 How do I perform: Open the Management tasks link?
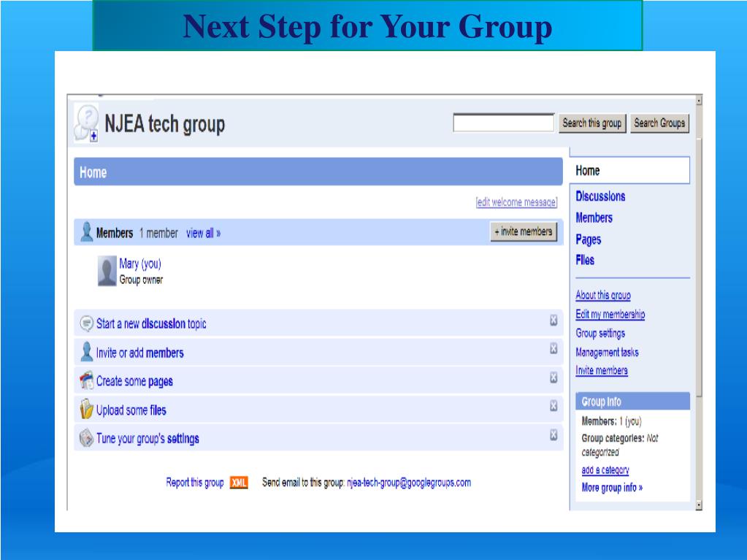[x=607, y=353]
